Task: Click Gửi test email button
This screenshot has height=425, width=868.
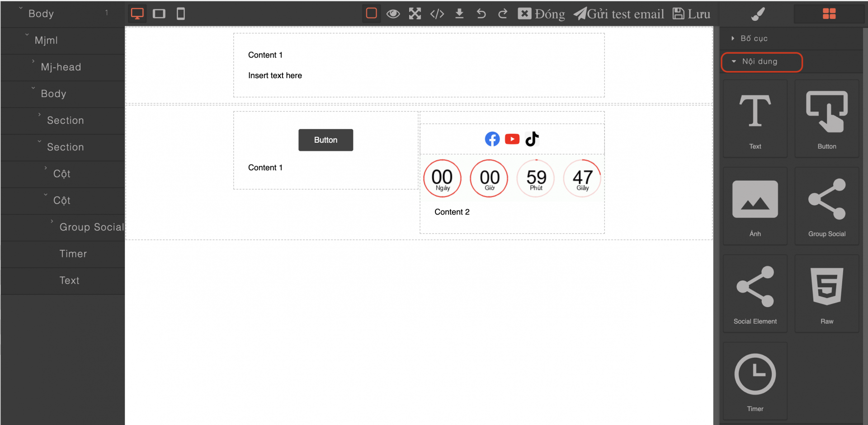Action: click(x=619, y=14)
